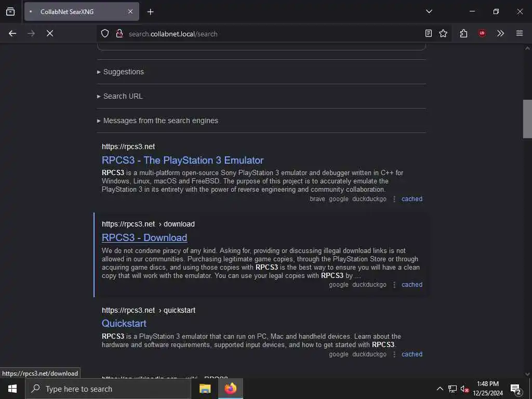This screenshot has width=532, height=399.
Task: Open cached link for Quickstart result
Action: [412, 354]
